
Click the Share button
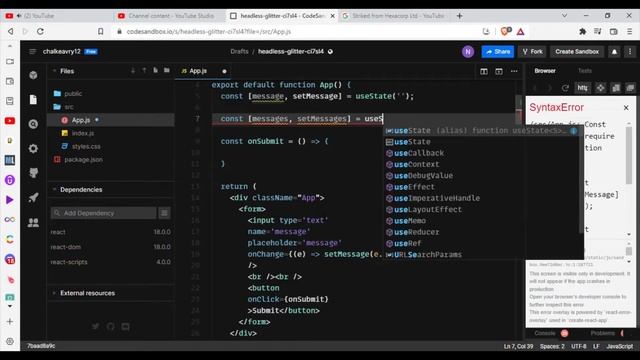pos(498,52)
